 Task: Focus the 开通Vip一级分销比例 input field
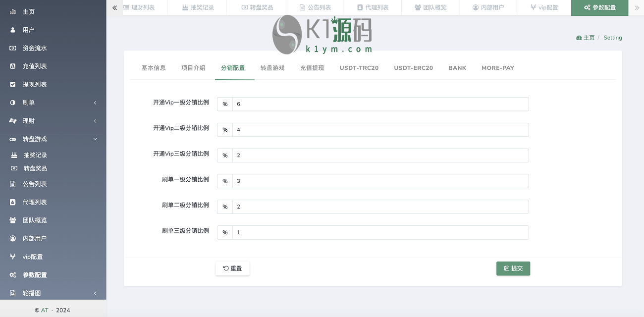pos(380,104)
